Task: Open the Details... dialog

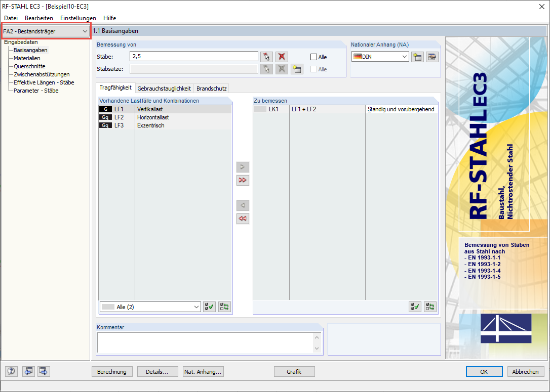Action: [157, 372]
